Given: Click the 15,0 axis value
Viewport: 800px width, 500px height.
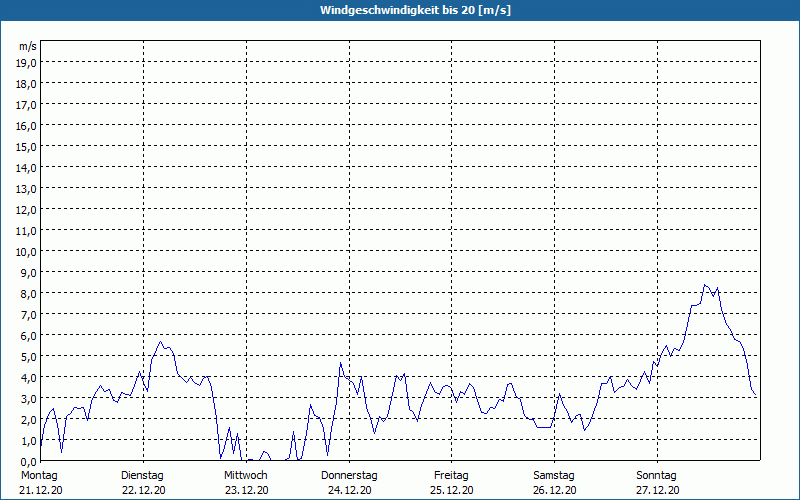Looking at the screenshot, I should pos(26,147).
